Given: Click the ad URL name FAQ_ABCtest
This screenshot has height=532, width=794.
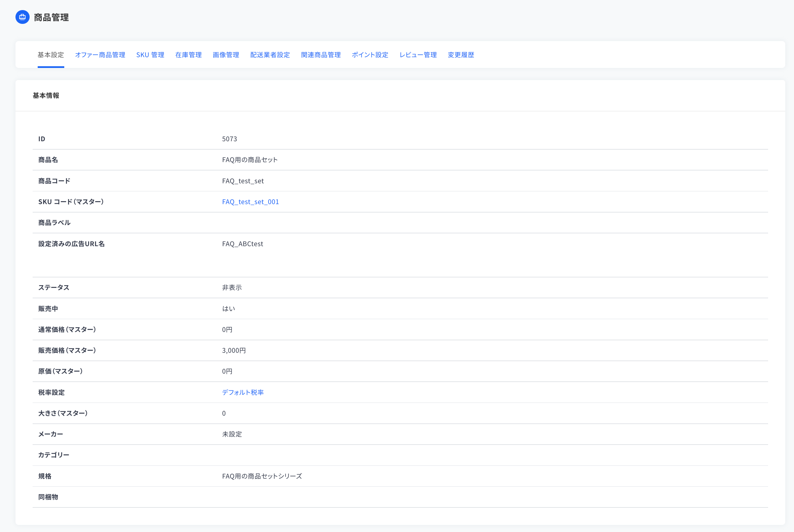Looking at the screenshot, I should [x=242, y=243].
